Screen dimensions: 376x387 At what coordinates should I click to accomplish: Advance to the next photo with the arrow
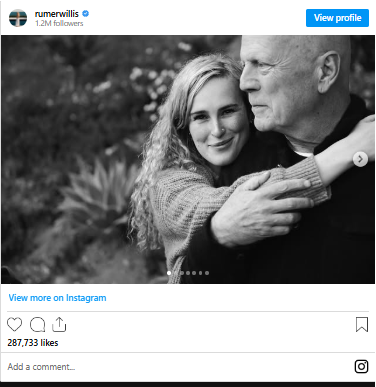coord(360,159)
